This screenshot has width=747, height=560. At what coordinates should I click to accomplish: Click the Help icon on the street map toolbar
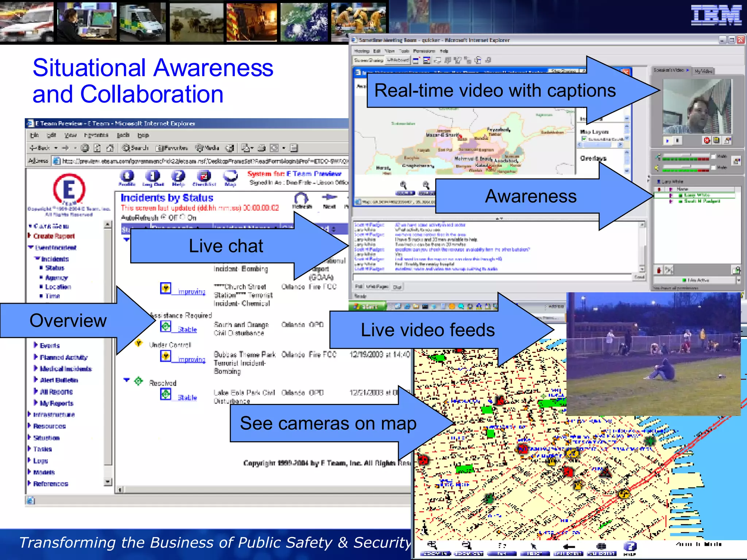tap(630, 548)
